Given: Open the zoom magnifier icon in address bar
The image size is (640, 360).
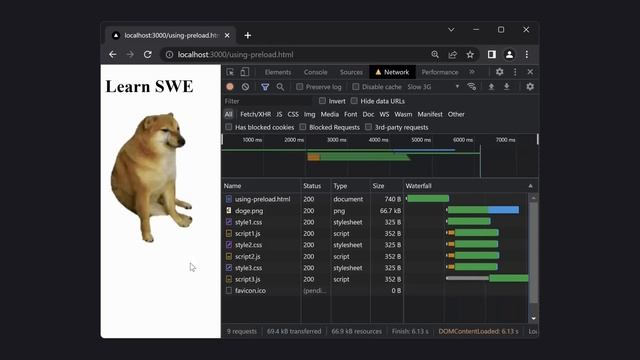Looking at the screenshot, I should pos(435,54).
